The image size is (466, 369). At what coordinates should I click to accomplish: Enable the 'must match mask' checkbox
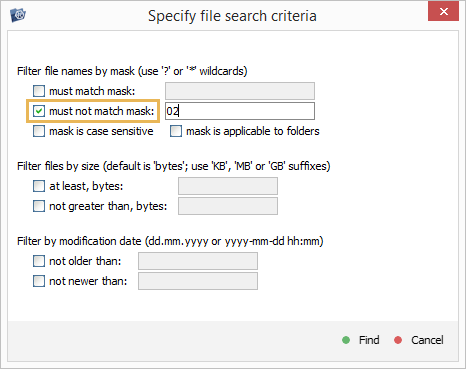tap(39, 91)
